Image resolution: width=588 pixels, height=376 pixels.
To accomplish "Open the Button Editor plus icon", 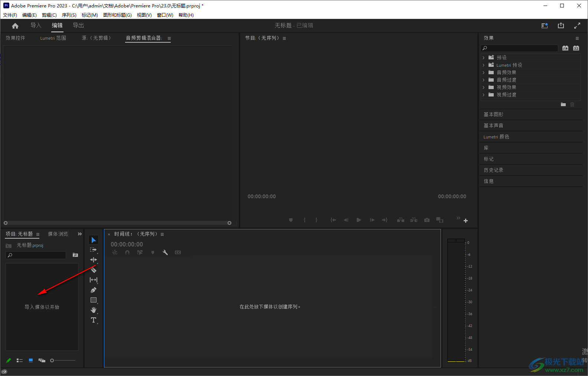I will click(x=465, y=220).
